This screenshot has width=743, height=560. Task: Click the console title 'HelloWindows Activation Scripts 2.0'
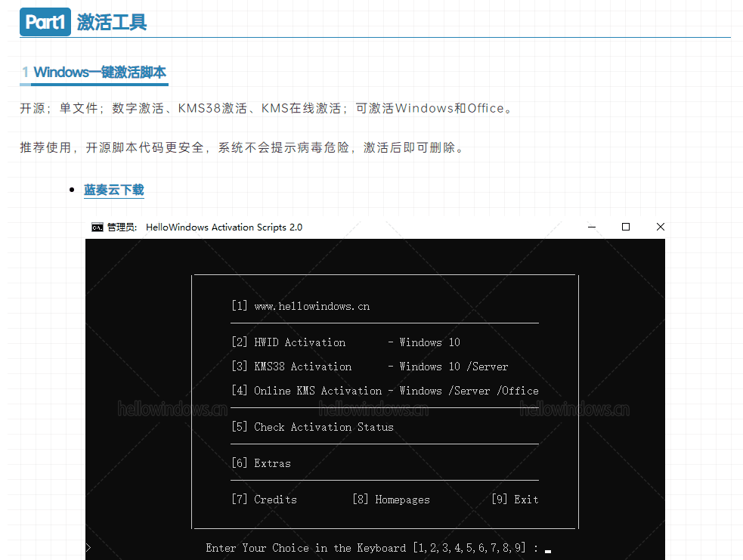click(x=224, y=227)
